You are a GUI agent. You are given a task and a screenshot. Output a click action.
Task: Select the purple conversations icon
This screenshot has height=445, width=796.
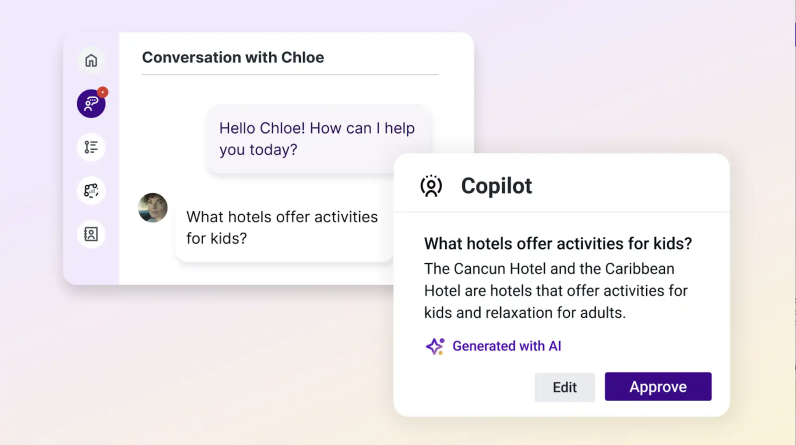pos(91,104)
